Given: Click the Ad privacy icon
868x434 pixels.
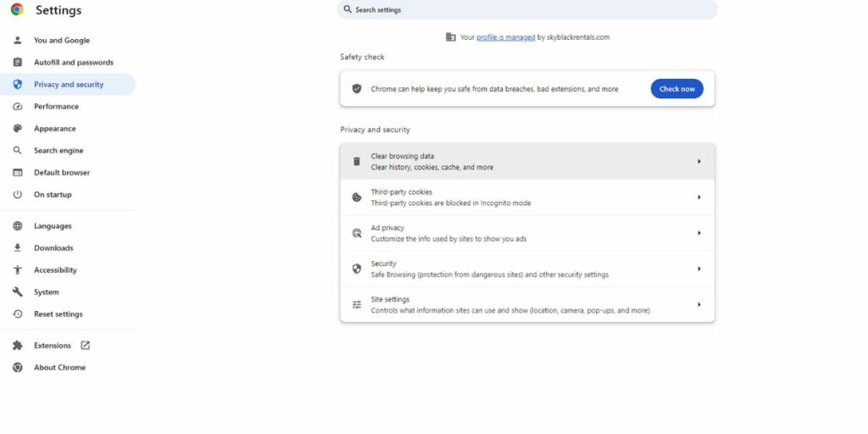Looking at the screenshot, I should click(357, 233).
